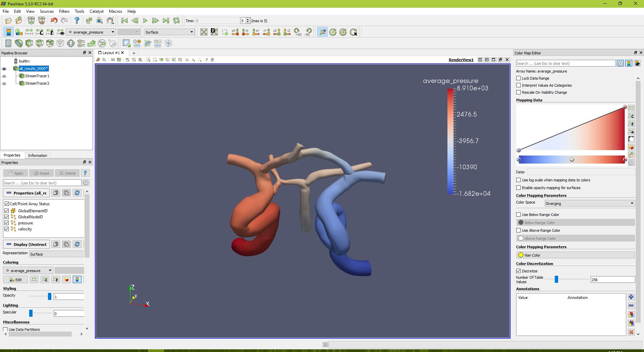Toggle visibility eye for all_results_0000
This screenshot has height=352, width=644.
[4, 69]
